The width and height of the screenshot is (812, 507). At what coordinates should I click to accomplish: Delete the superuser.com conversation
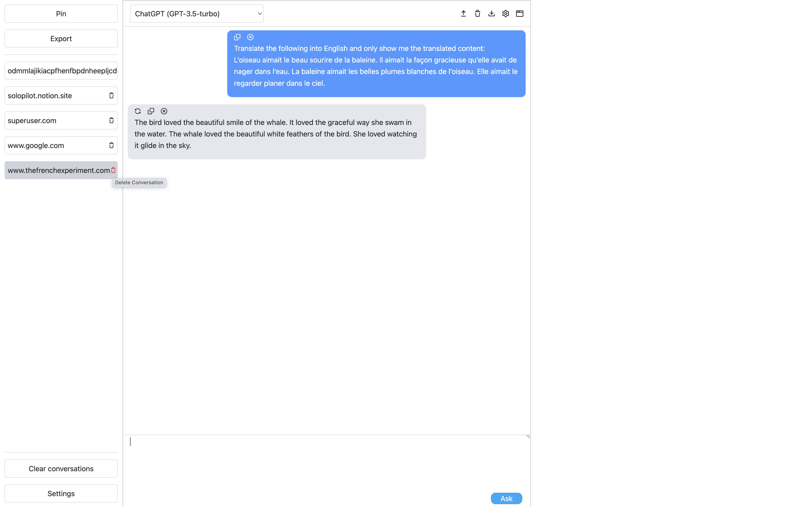coord(111,120)
